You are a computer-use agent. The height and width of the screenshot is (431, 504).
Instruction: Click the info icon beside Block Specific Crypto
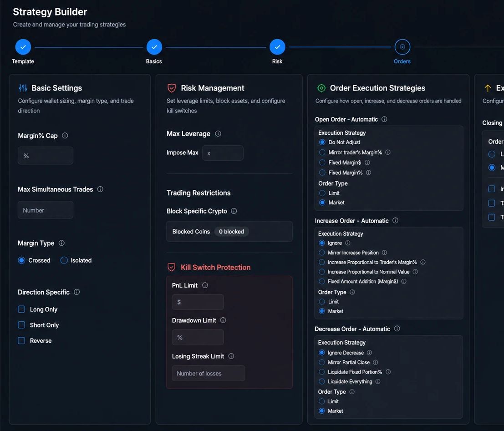(x=234, y=211)
